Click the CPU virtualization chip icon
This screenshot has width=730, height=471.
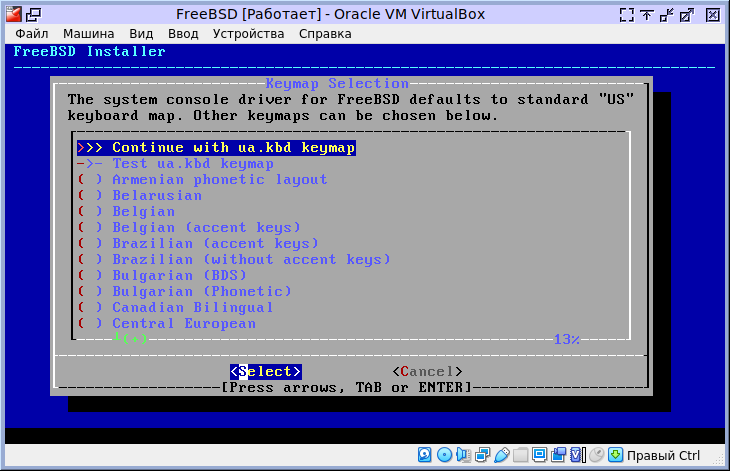pyautogui.click(x=577, y=455)
